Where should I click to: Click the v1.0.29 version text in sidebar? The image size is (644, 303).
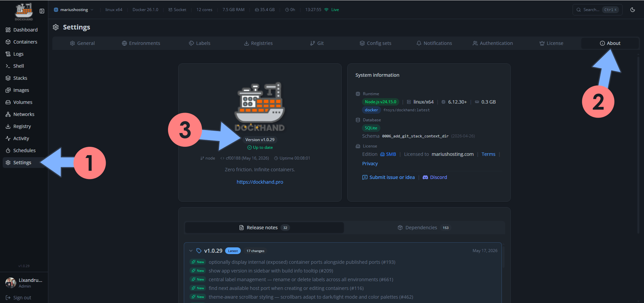(24, 266)
